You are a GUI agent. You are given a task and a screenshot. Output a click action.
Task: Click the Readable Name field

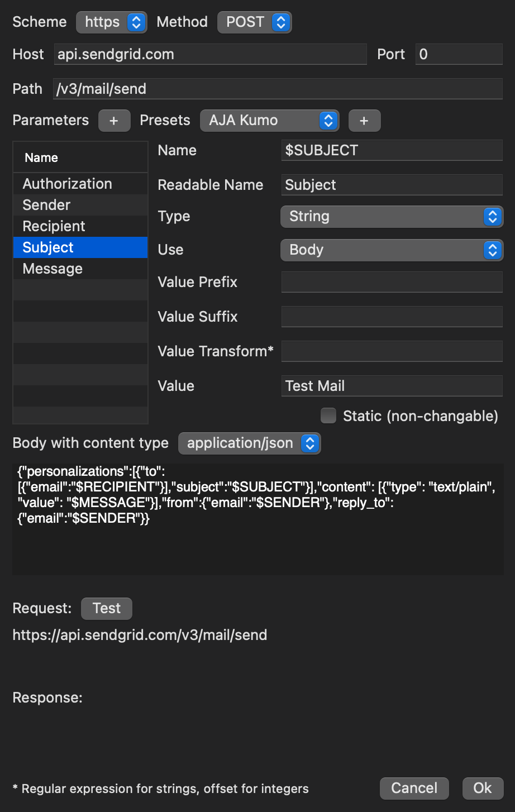[x=392, y=185]
